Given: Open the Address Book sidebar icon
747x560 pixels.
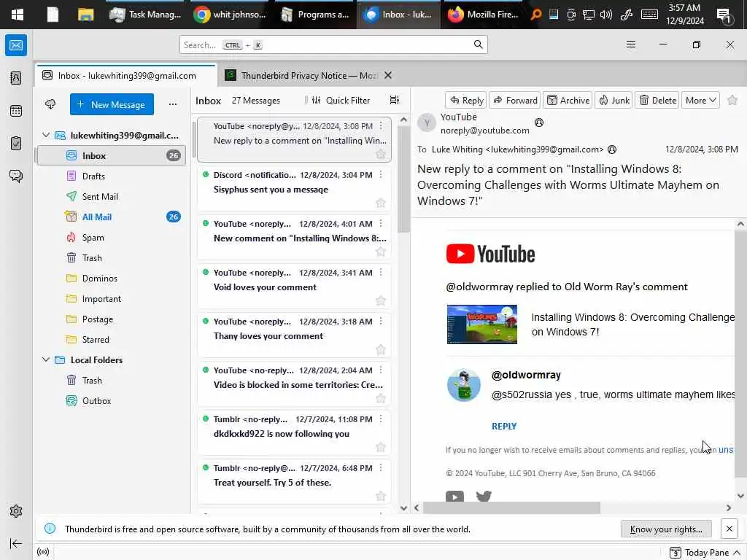Looking at the screenshot, I should (x=16, y=78).
